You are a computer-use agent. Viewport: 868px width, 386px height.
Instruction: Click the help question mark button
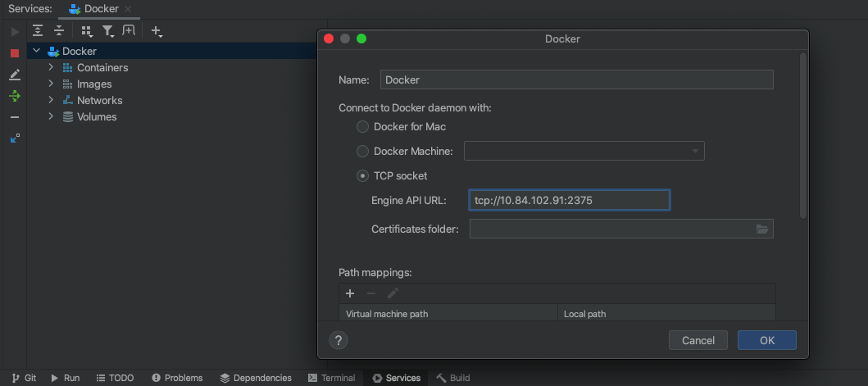click(339, 340)
